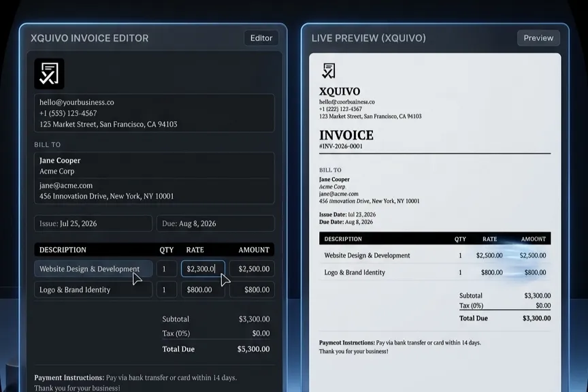Open the Issue date field Jul 25, 2026
The width and height of the screenshot is (588, 392).
coord(93,223)
